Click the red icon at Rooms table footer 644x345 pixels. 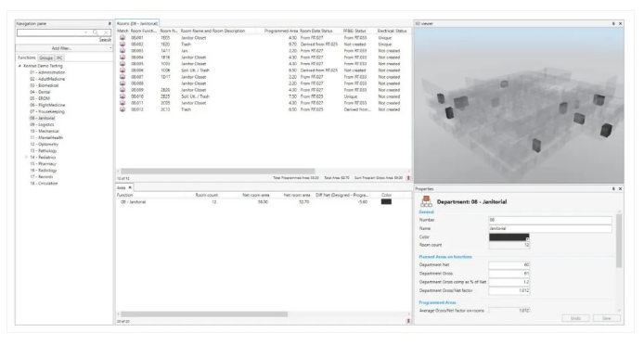(408, 178)
